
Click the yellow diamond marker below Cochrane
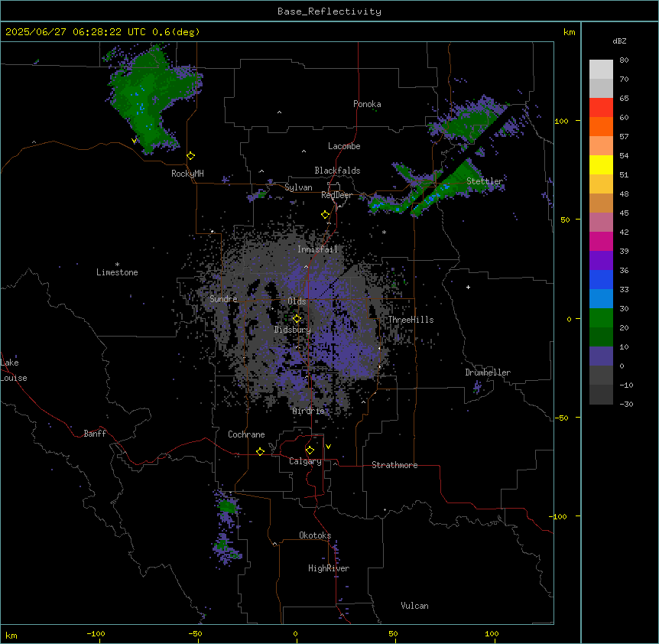click(x=260, y=451)
